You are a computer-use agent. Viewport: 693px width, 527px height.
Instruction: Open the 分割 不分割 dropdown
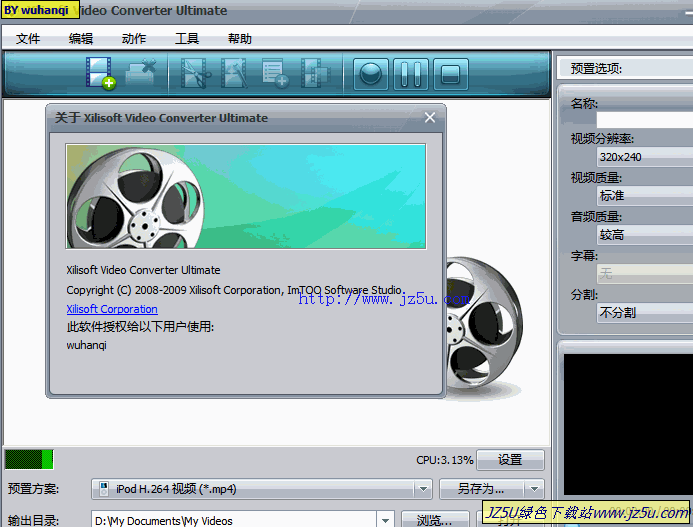[645, 313]
